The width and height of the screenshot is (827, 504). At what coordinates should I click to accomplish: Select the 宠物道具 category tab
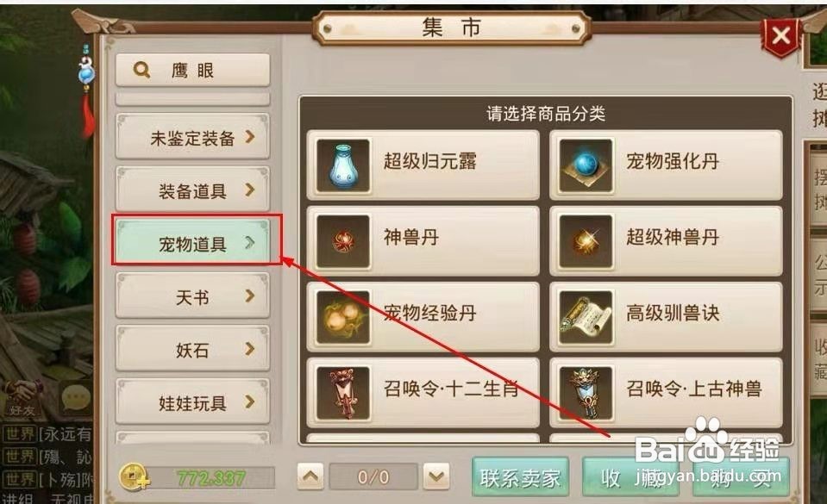[192, 242]
